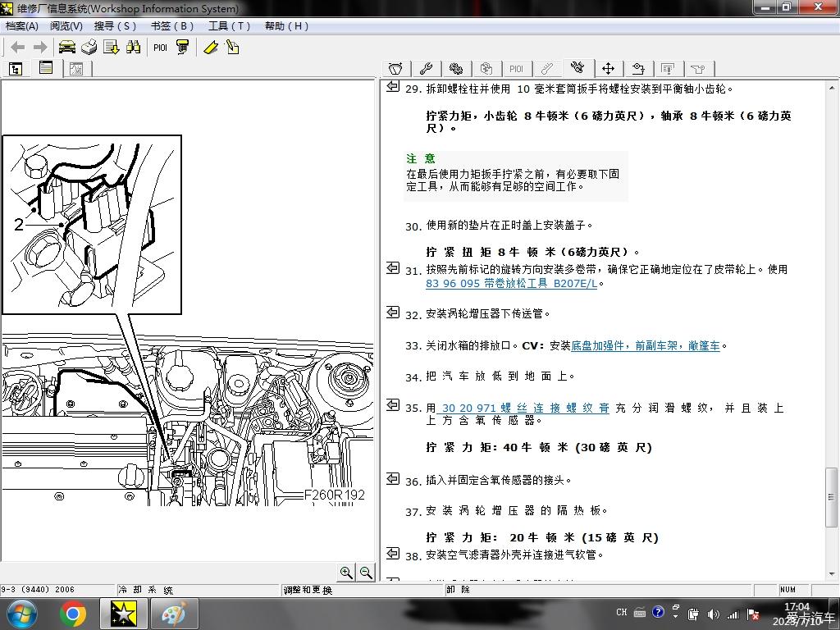
Task: Click the vertical scrollbar thumb
Action: (x=832, y=497)
